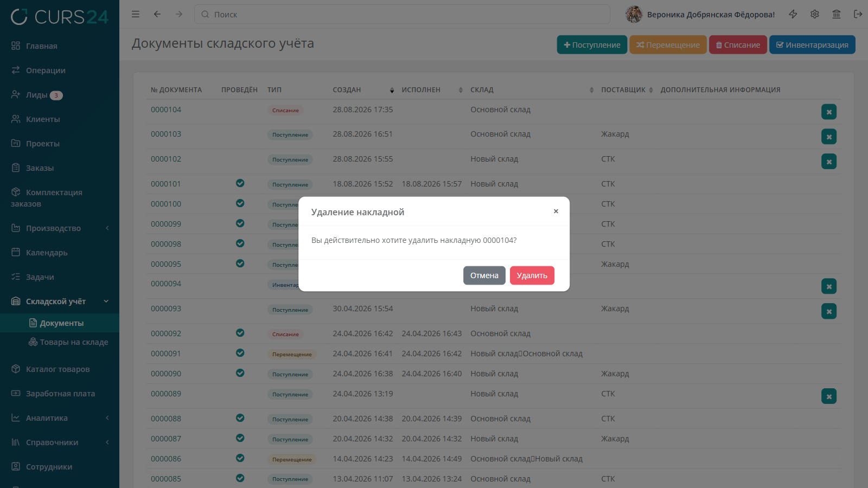Delete document 0000089 with its X icon
The width and height of the screenshot is (868, 488).
(829, 396)
